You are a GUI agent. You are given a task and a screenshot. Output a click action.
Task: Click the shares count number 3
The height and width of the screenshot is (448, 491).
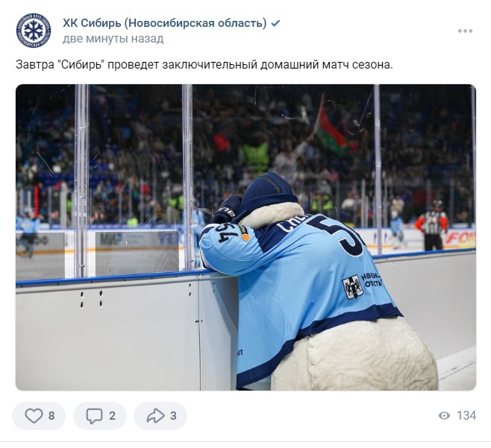(x=173, y=416)
